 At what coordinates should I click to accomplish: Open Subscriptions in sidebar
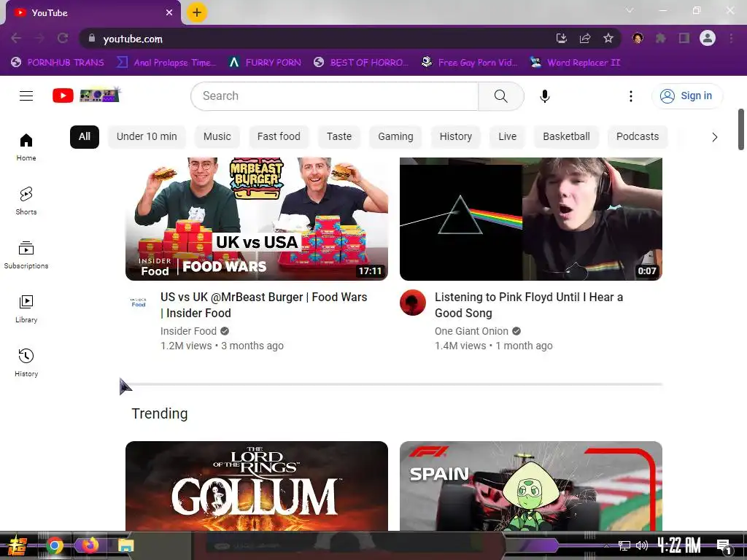26,254
